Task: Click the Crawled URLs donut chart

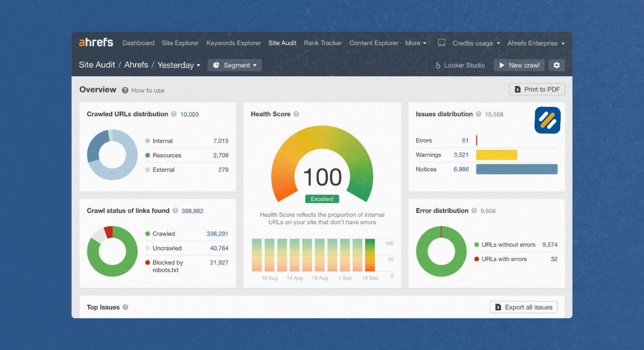Action: point(112,155)
